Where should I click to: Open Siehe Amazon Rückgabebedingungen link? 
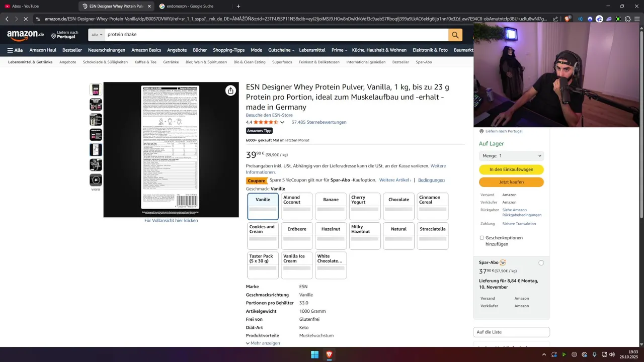point(522,212)
